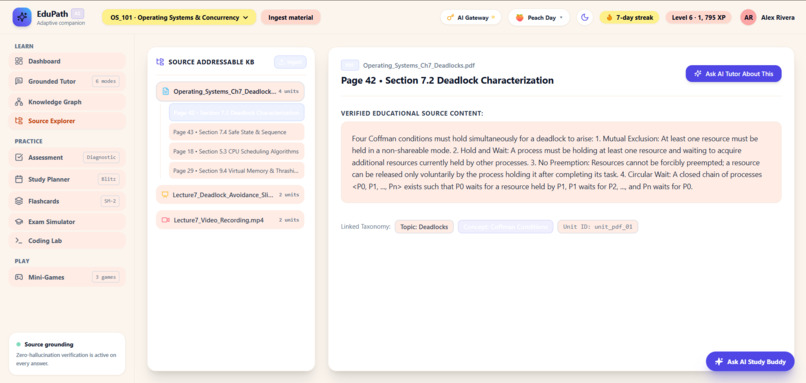Image resolution: width=806 pixels, height=383 pixels.
Task: Click the peach icon in theme selector
Action: [x=520, y=17]
